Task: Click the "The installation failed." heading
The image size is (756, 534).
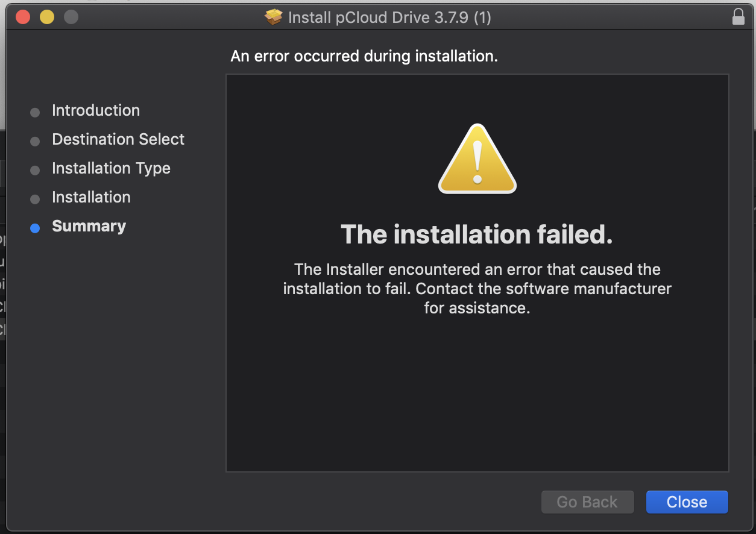Action: point(477,234)
